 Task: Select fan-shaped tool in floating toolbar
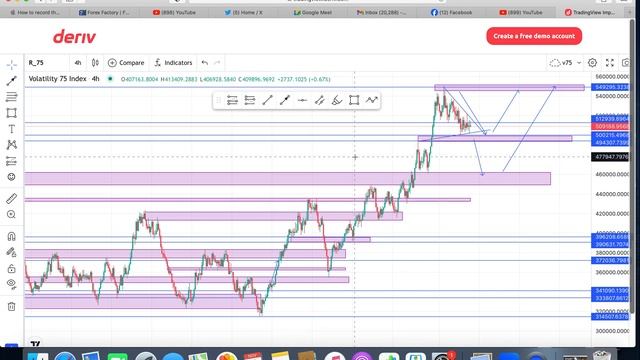(337, 100)
